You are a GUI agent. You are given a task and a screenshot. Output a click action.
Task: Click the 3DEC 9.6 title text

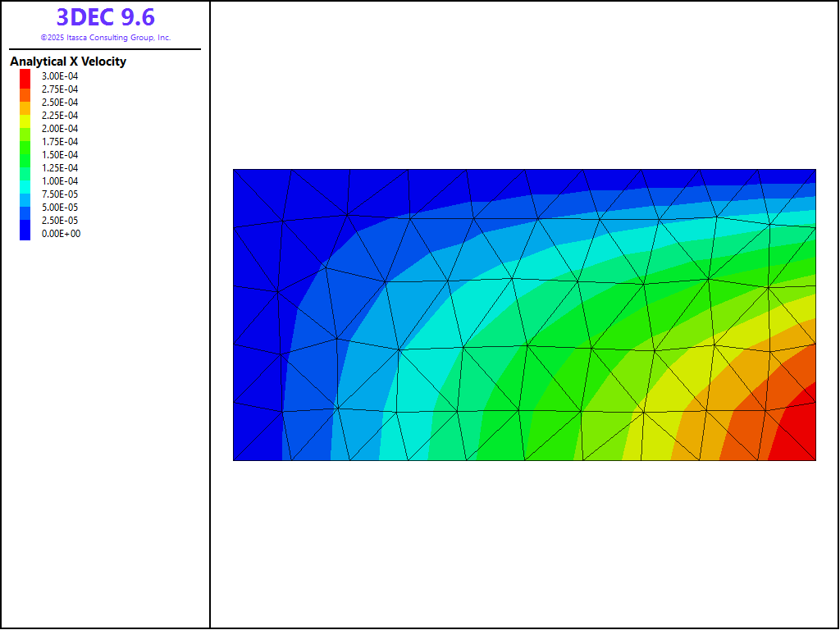[x=105, y=17]
